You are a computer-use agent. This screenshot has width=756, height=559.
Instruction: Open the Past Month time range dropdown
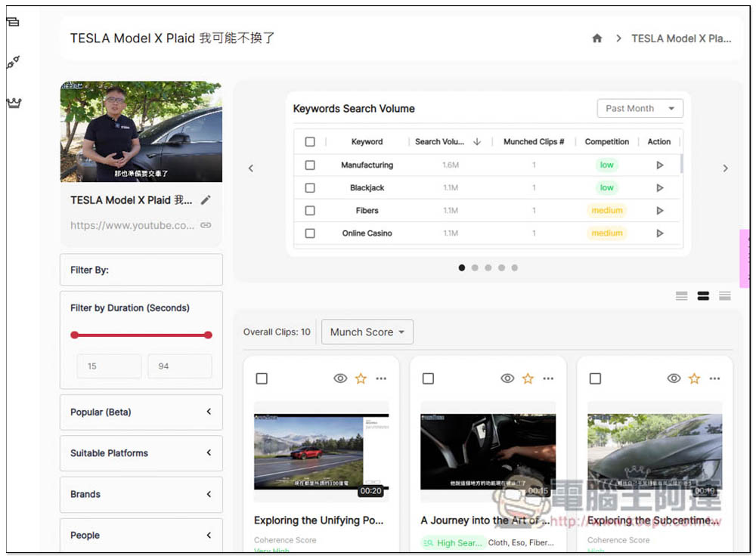point(640,109)
